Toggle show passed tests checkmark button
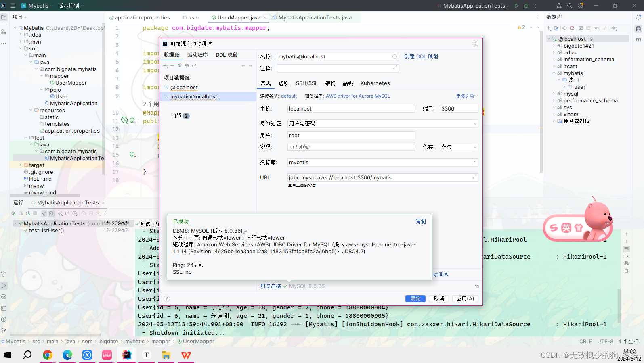The height and width of the screenshot is (363, 644). pos(44,213)
